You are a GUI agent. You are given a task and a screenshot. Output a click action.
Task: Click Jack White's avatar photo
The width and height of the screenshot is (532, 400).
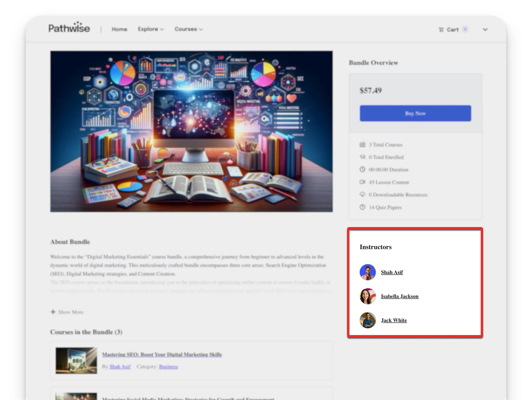point(368,320)
